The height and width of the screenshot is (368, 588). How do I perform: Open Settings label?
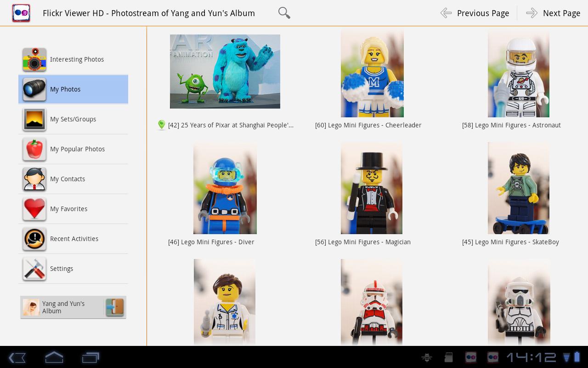(x=62, y=269)
